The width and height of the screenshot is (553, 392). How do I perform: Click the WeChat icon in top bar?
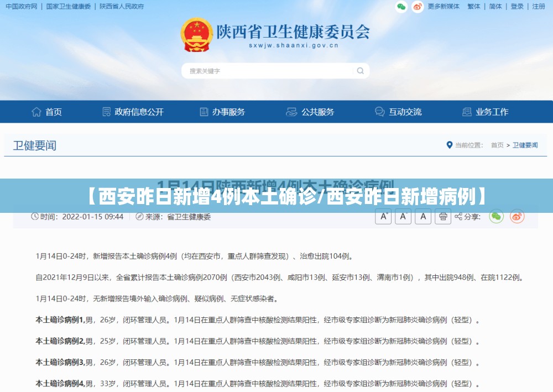(x=401, y=7)
